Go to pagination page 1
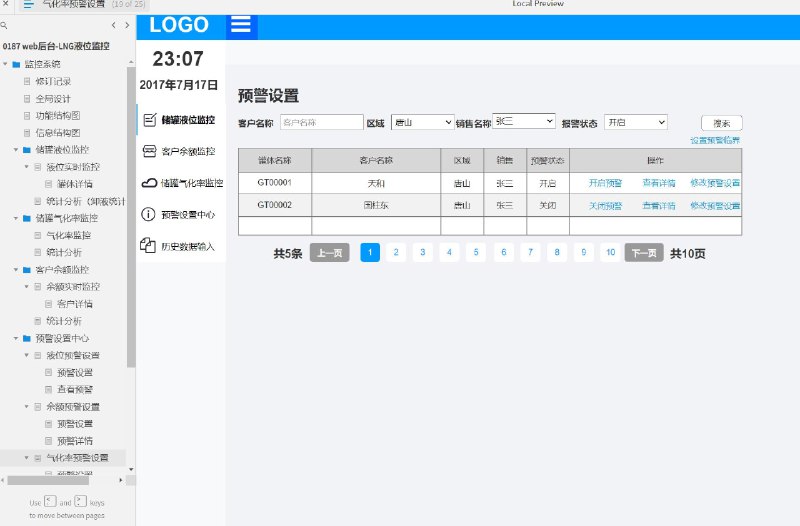 370,253
